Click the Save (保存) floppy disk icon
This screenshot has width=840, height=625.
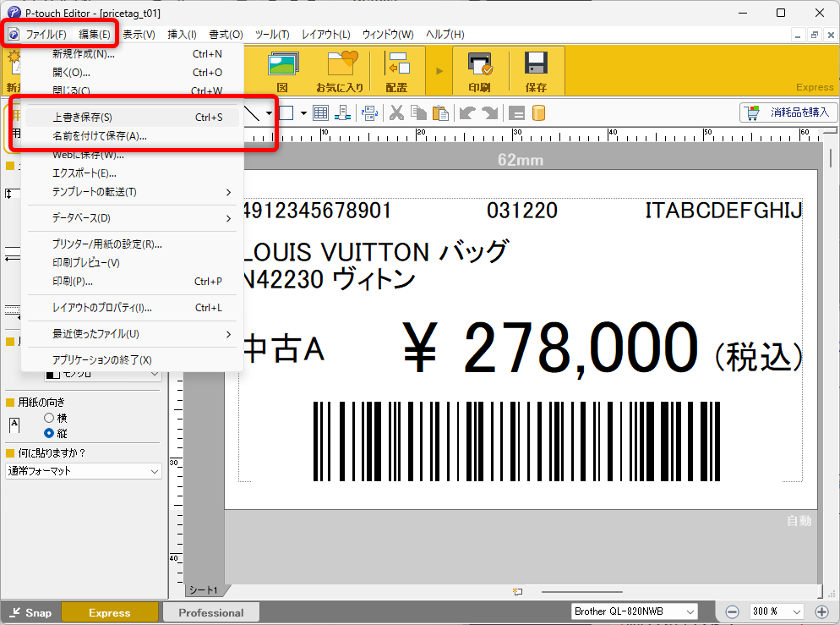(536, 69)
